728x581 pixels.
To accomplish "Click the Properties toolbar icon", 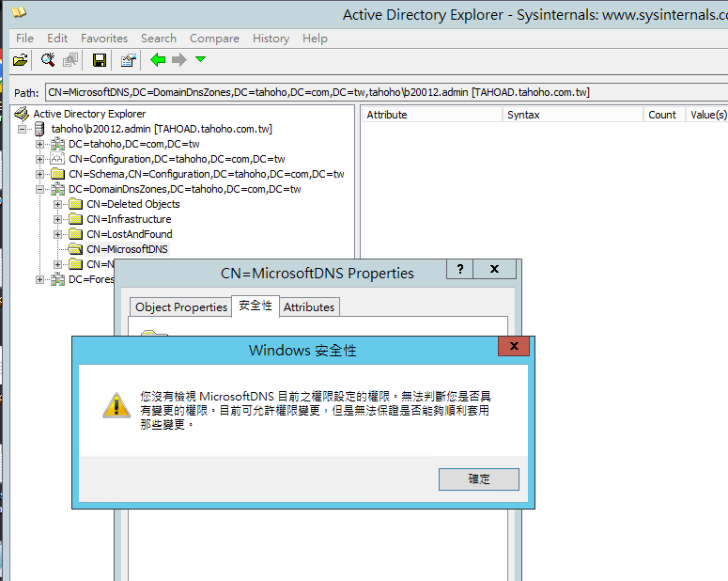I will (x=129, y=60).
